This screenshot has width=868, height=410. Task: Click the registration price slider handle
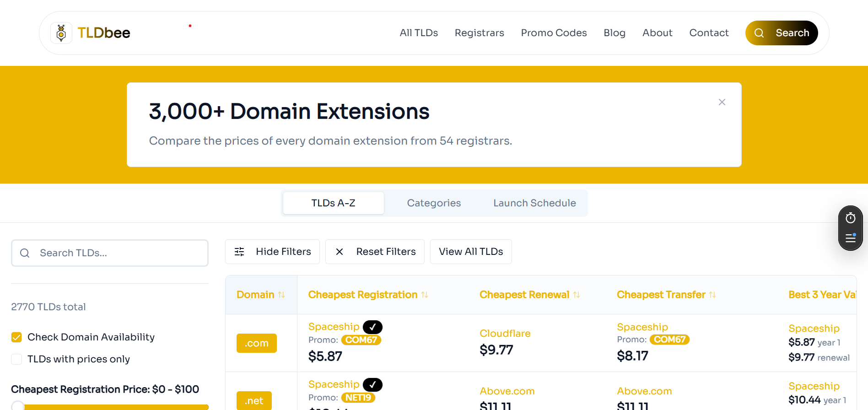click(18, 406)
